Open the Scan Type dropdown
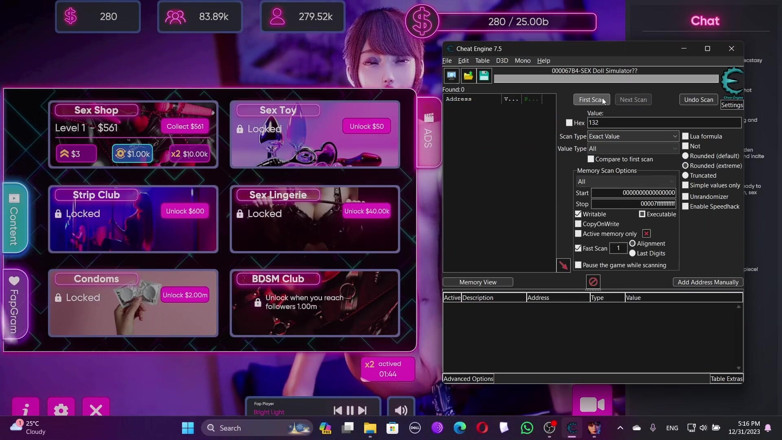The image size is (782, 440). pos(633,136)
